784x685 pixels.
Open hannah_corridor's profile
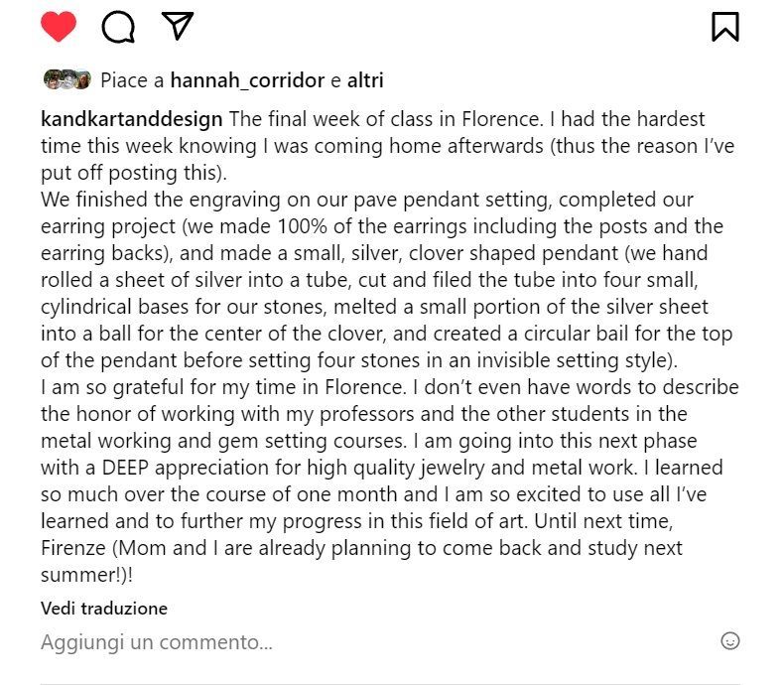tap(248, 80)
